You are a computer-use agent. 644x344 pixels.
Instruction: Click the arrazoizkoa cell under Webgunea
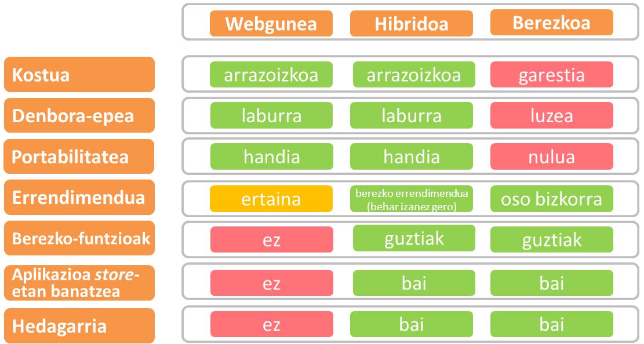click(x=271, y=75)
